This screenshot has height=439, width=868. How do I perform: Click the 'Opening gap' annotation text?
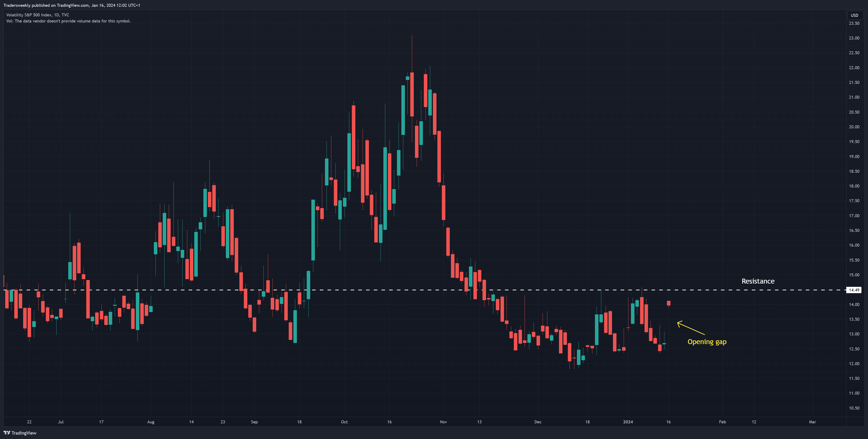(x=707, y=342)
